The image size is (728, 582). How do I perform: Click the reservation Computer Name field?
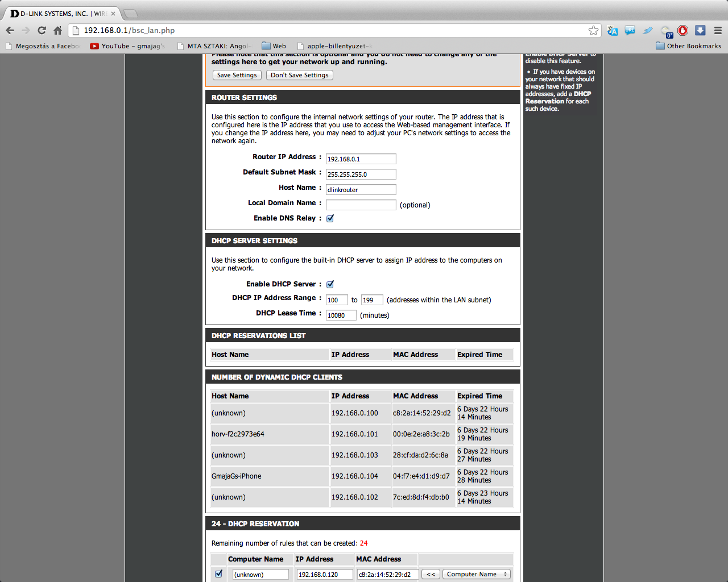click(260, 575)
